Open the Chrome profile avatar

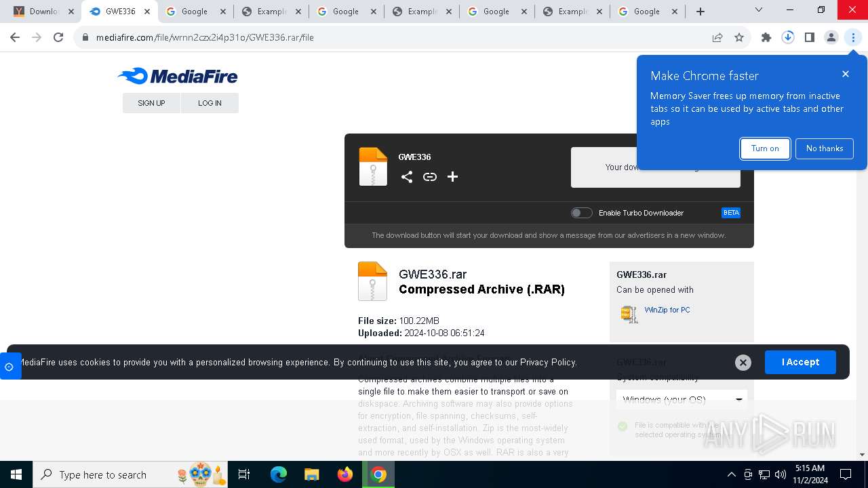coord(831,37)
